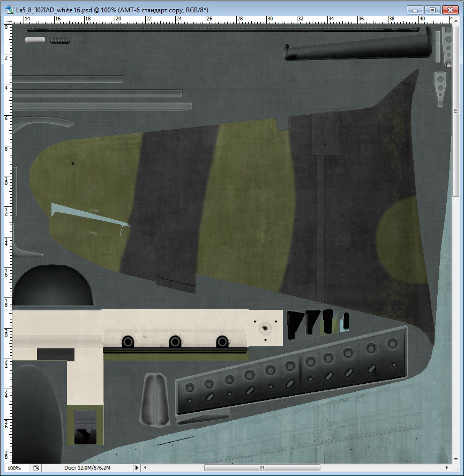Click the horizontal scrollbar right arrow
The image size is (464, 476).
click(447, 468)
